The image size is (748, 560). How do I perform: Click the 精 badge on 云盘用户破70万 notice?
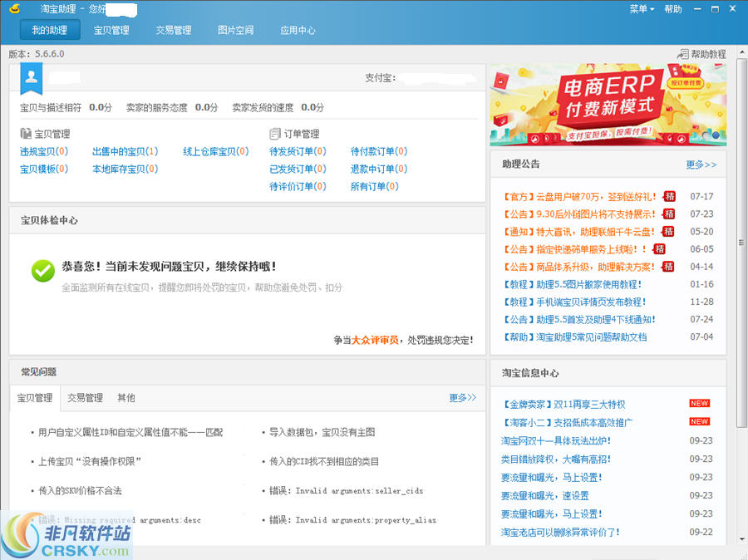[670, 197]
